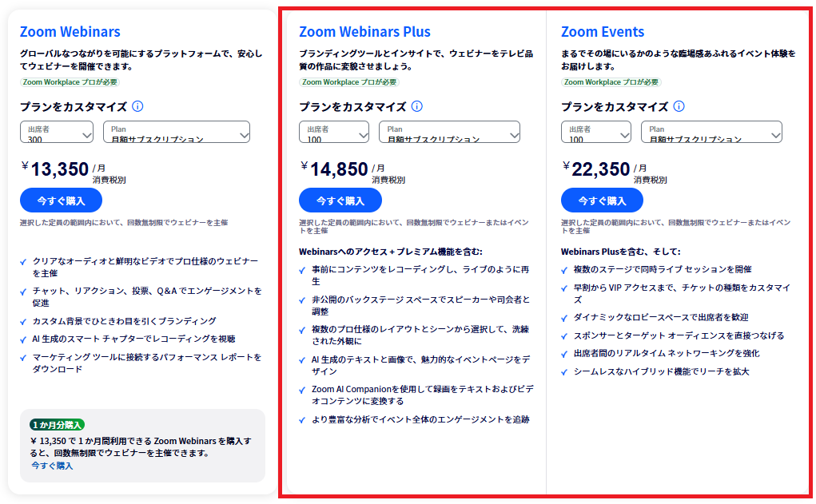The height and width of the screenshot is (504, 816).
Task: Expand Zoom Webinars Plus 出席者 dropdown
Action: [x=334, y=133]
